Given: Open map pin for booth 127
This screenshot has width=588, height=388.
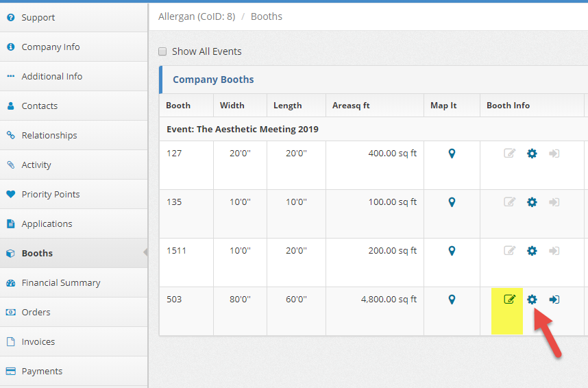Looking at the screenshot, I should 452,154.
